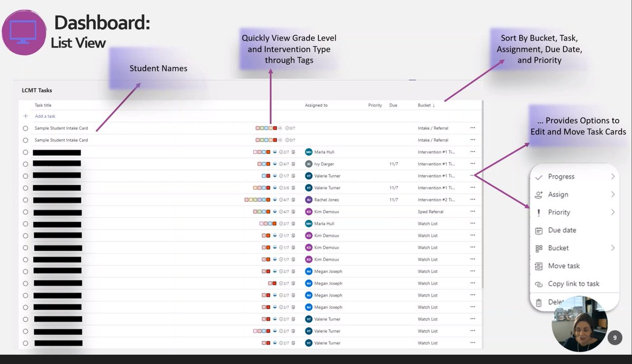Screen dimensions: 632x364
Task: Click the Copy link chain icon in the menu
Action: coord(538,284)
